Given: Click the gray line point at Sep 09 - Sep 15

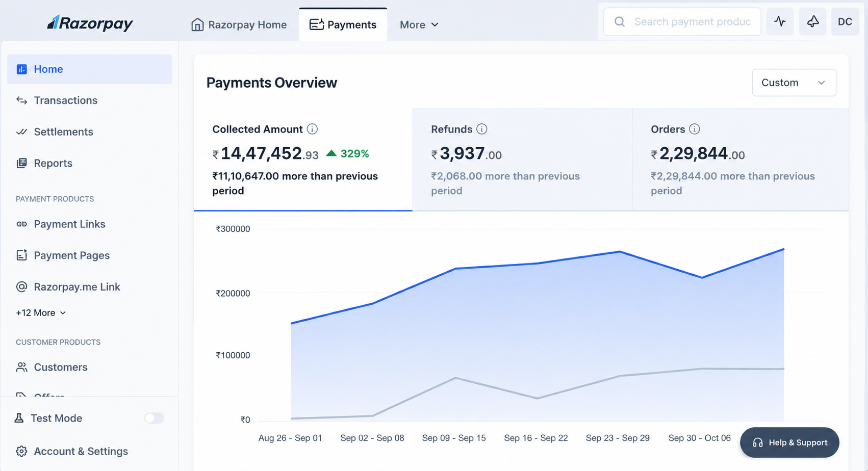Looking at the screenshot, I should 455,378.
